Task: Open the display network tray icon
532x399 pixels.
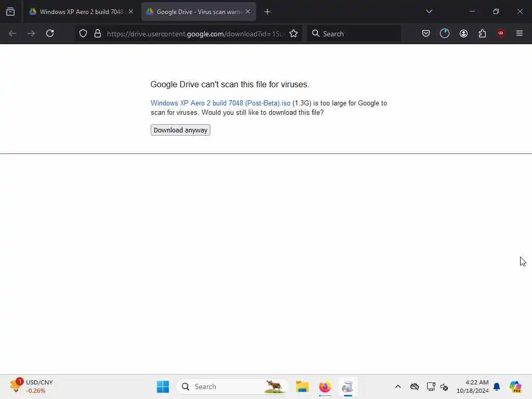Action: point(431,387)
